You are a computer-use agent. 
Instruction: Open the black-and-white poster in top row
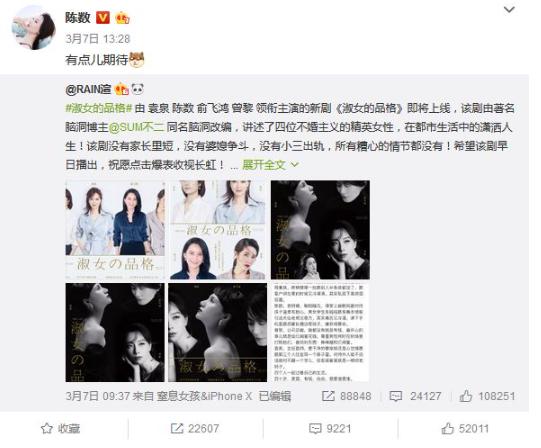[320, 230]
